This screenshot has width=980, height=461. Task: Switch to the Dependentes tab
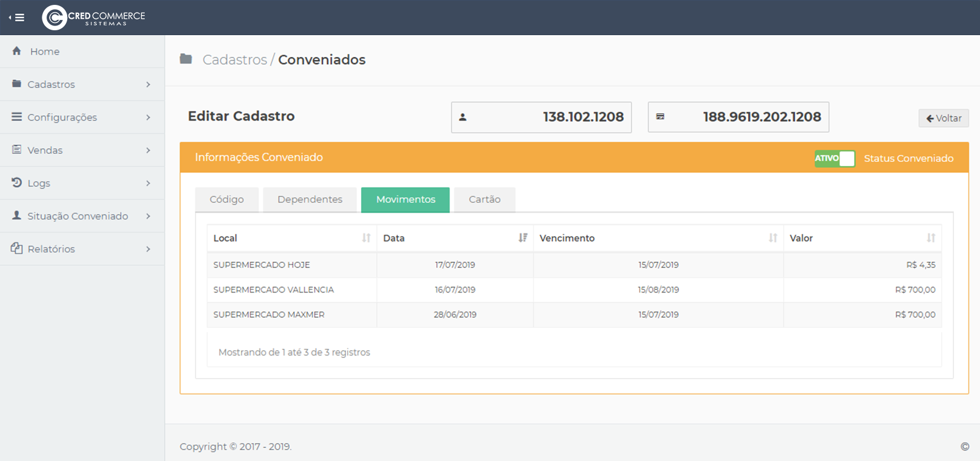click(x=310, y=199)
